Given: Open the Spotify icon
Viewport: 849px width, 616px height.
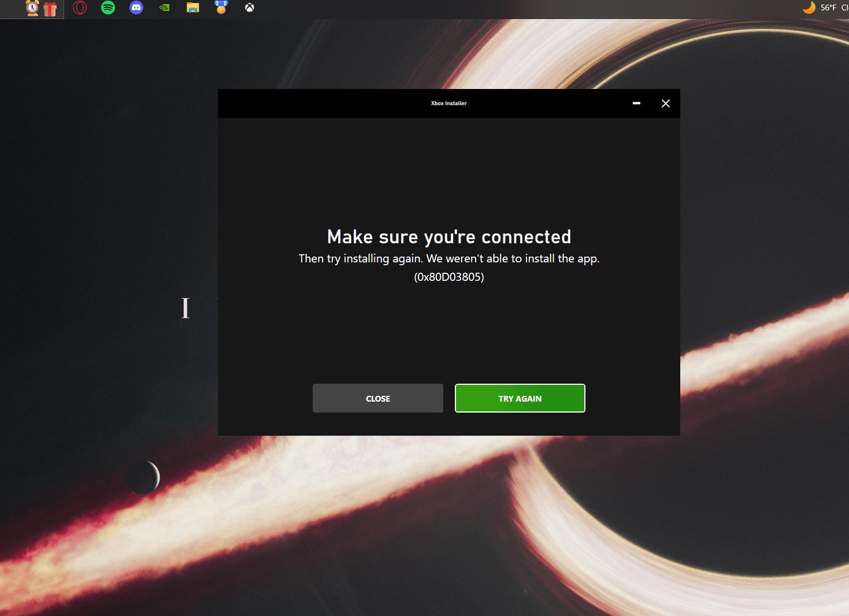Looking at the screenshot, I should (108, 8).
